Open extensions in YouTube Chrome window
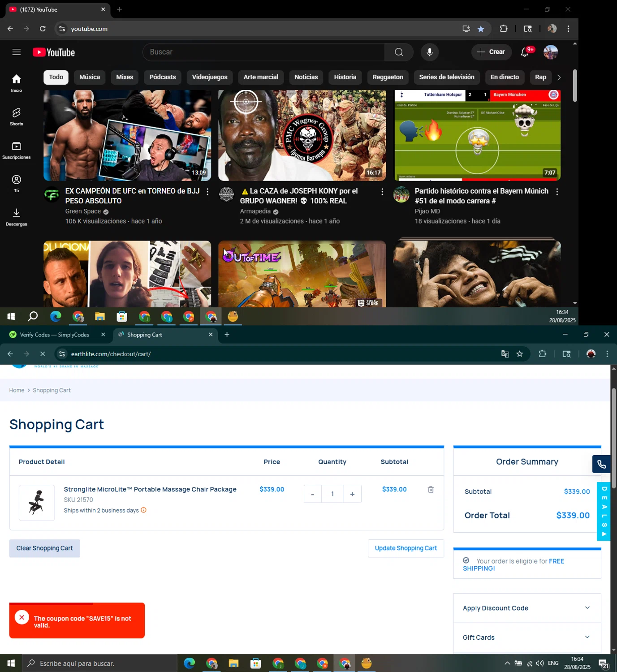 point(504,29)
